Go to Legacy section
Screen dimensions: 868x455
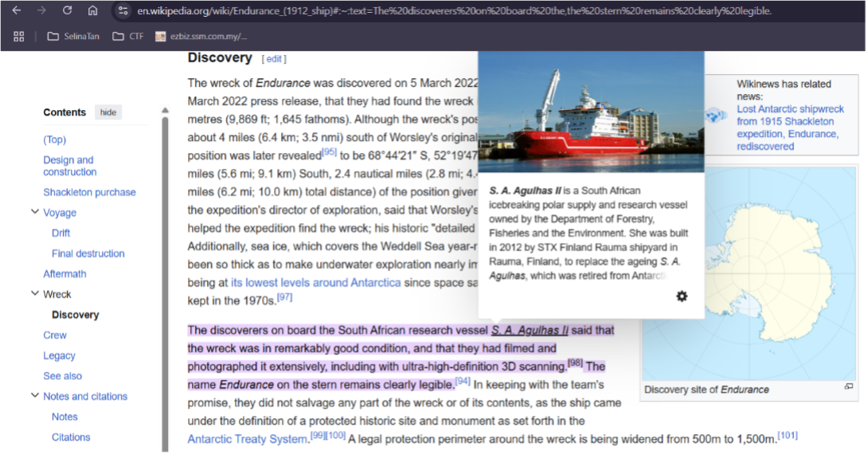tap(59, 356)
